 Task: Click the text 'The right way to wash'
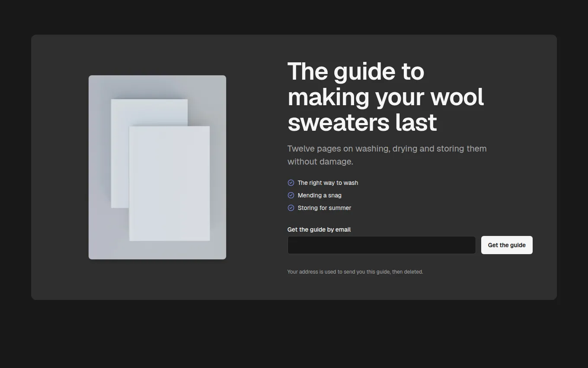[328, 183]
